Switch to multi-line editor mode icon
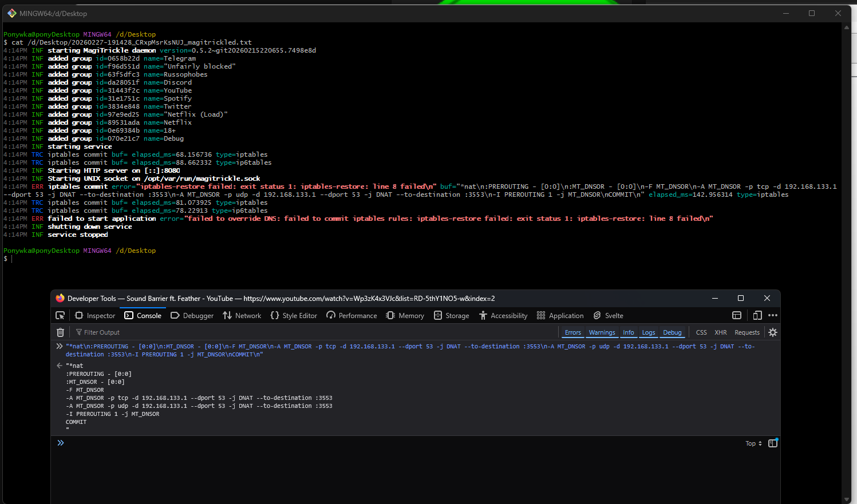This screenshot has height=504, width=857. click(x=772, y=443)
